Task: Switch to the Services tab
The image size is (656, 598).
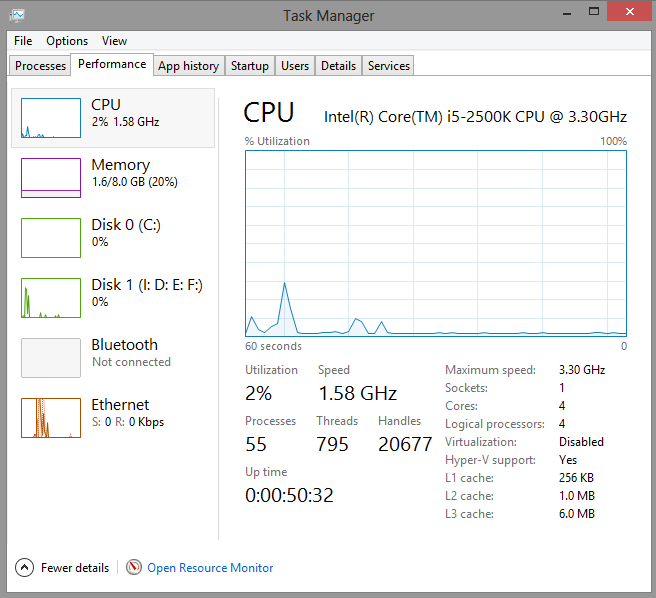Action: point(389,66)
